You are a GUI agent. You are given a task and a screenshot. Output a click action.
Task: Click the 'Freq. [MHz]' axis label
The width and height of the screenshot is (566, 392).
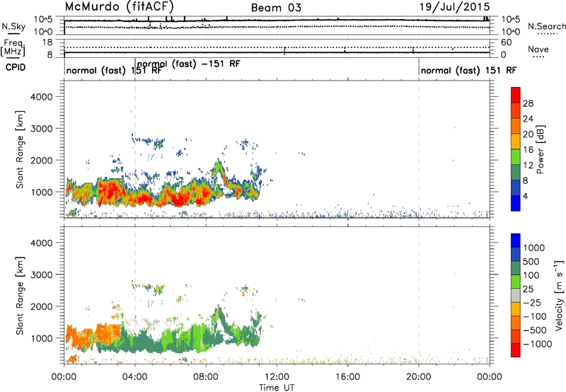pos(13,47)
